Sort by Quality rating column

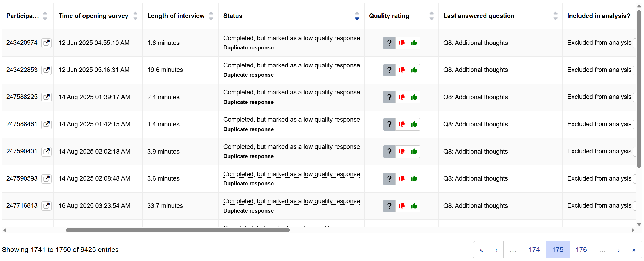431,16
